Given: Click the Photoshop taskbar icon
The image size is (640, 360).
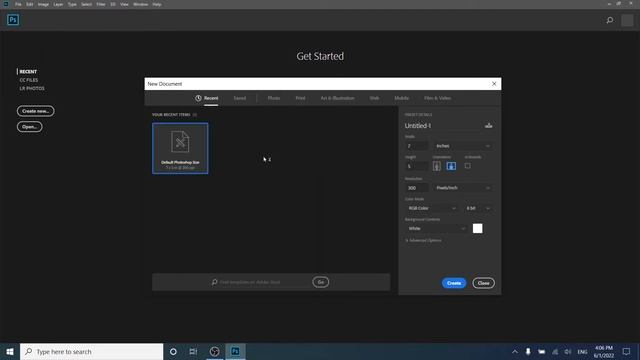Looking at the screenshot, I should (236, 351).
